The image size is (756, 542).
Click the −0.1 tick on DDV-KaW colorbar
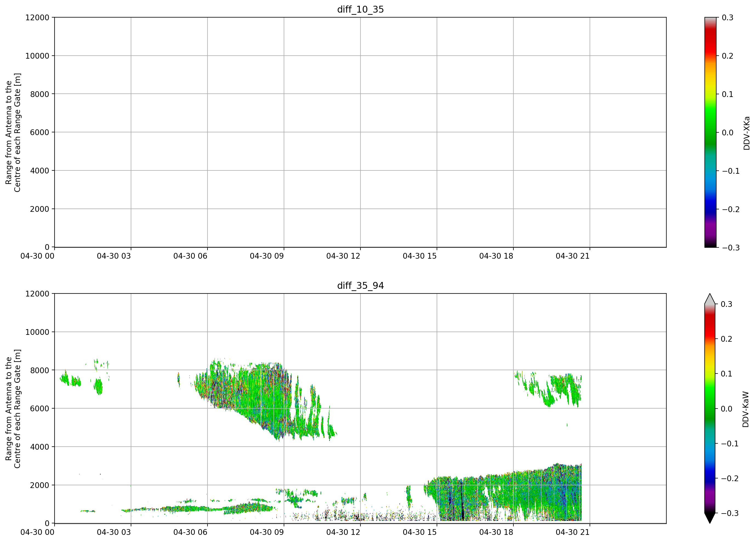tap(730, 443)
